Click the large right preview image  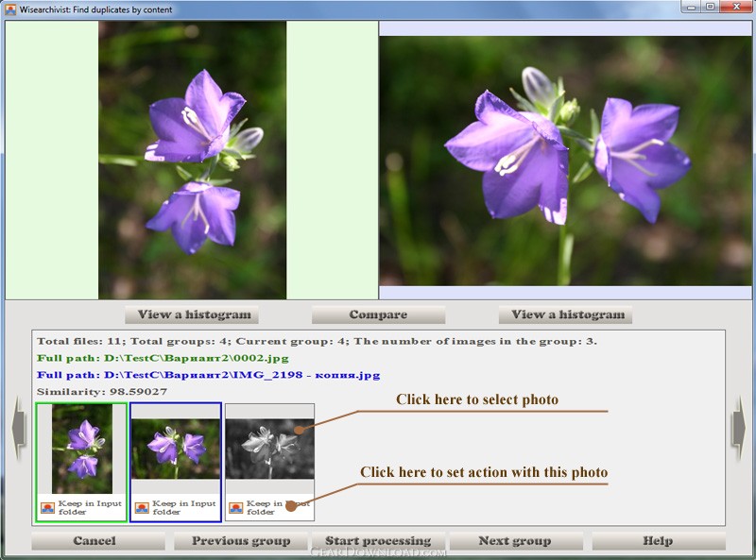pyautogui.click(x=565, y=161)
